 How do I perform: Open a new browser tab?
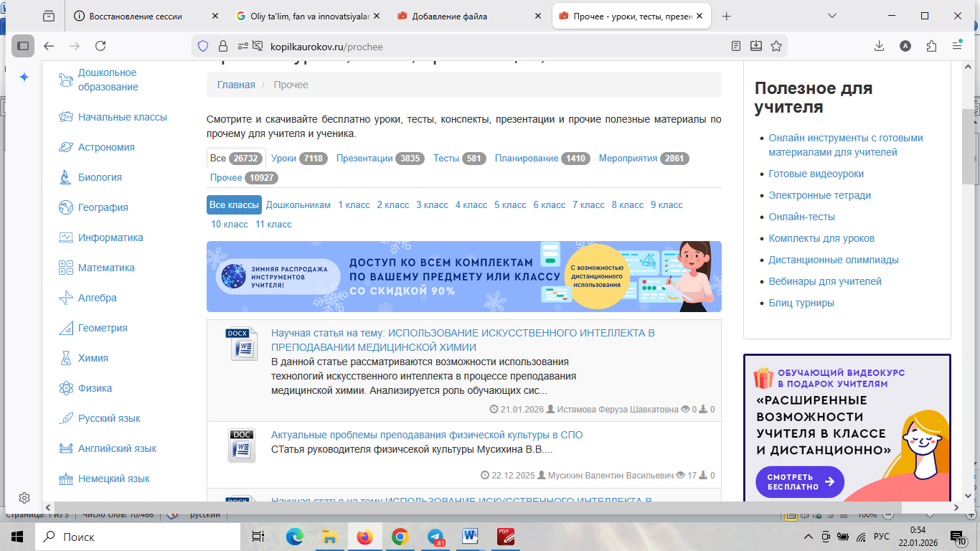click(x=727, y=16)
